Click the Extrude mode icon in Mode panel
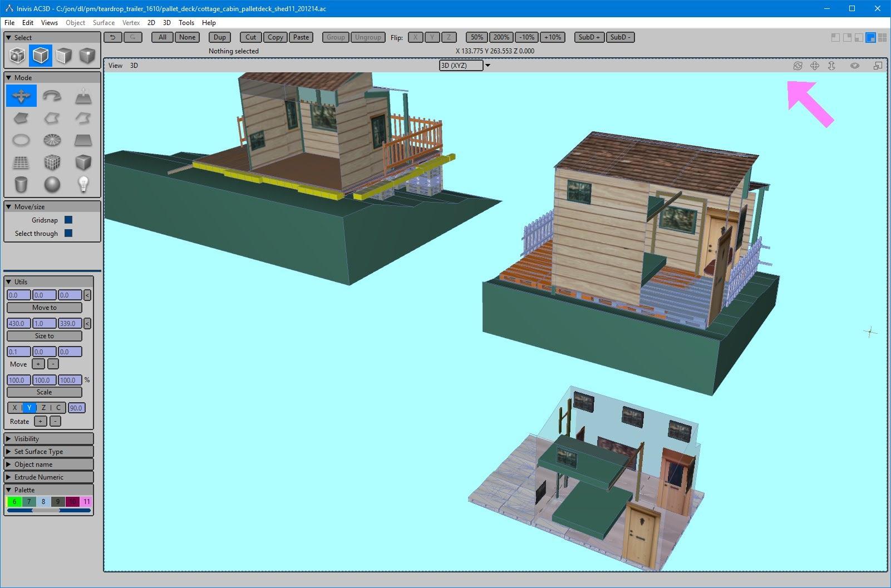This screenshot has height=588, width=891. pyautogui.click(x=83, y=96)
